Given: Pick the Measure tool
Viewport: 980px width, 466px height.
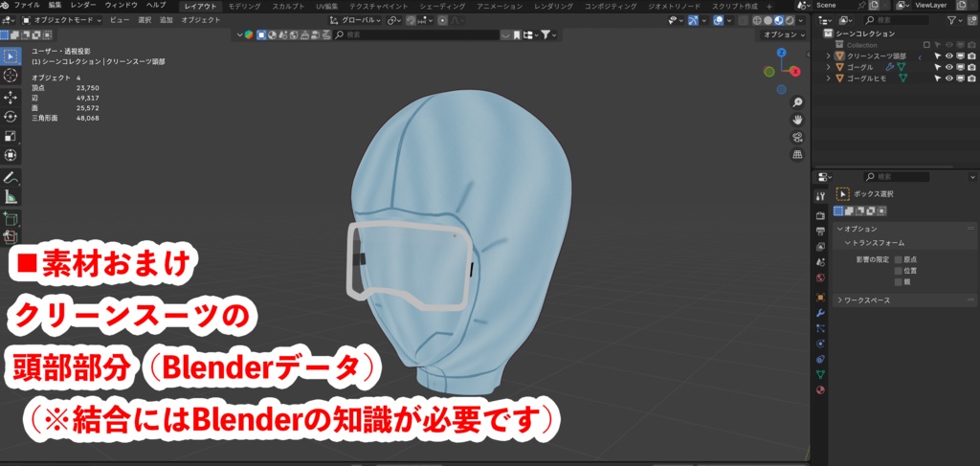Looking at the screenshot, I should tap(11, 197).
